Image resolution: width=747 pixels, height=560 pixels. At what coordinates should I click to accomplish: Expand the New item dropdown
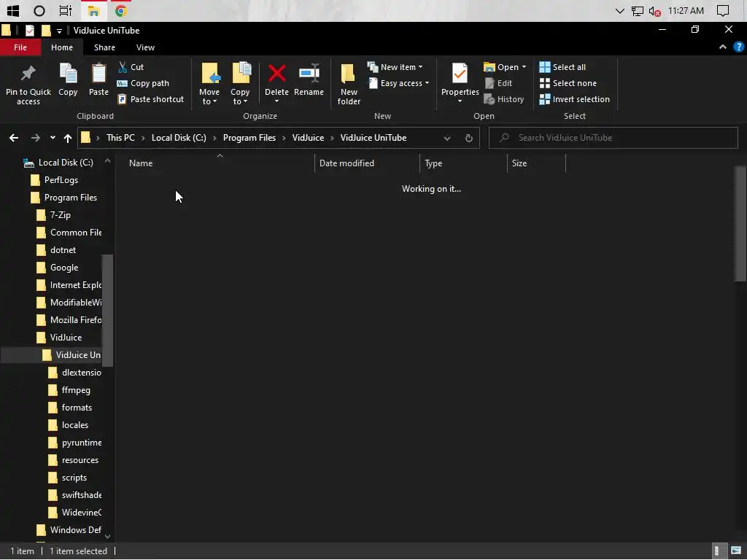pyautogui.click(x=421, y=67)
